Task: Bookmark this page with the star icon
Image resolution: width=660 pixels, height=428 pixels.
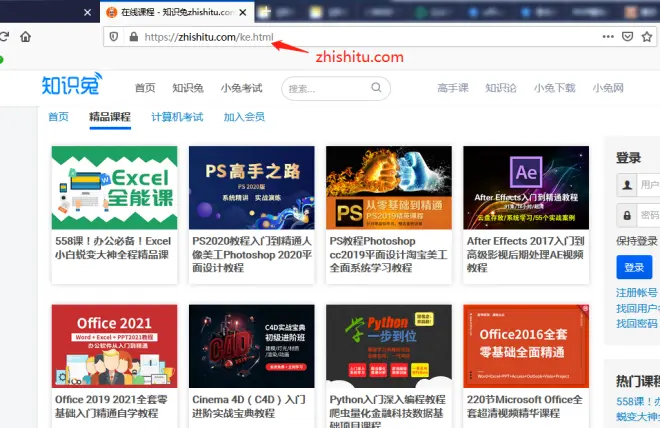Action: tap(647, 37)
